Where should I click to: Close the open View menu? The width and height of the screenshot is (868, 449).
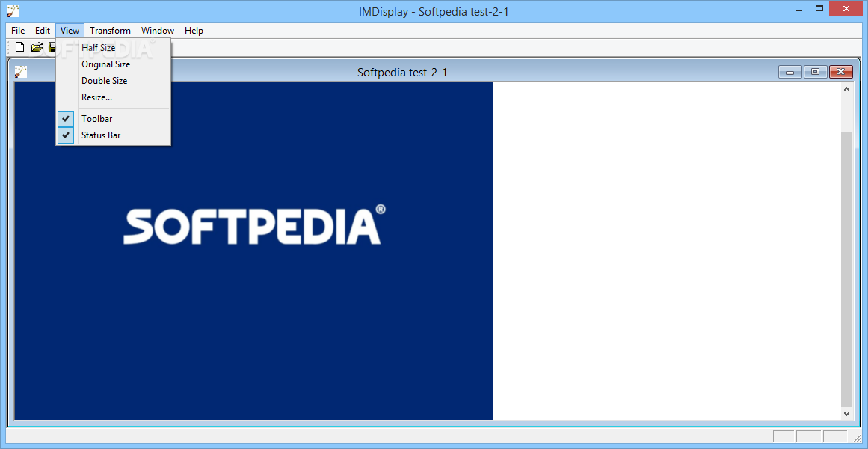(x=70, y=31)
